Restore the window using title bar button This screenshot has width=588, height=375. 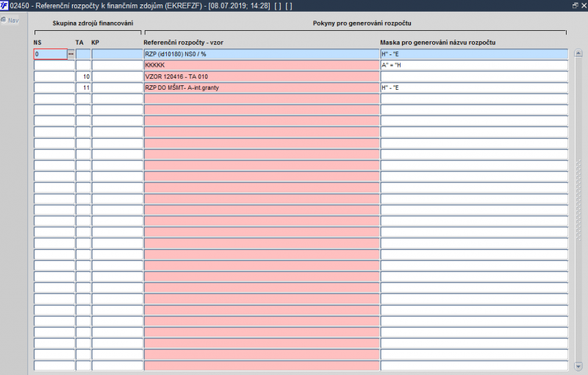point(575,5)
